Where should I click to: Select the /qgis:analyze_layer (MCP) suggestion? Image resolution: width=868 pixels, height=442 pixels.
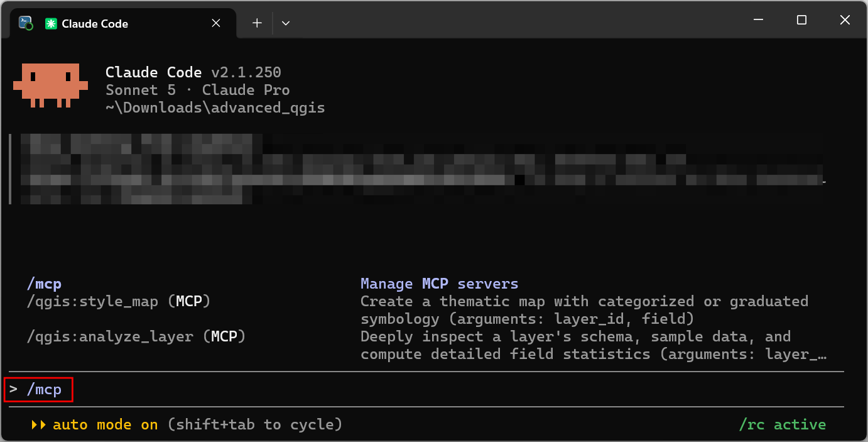[x=136, y=337]
